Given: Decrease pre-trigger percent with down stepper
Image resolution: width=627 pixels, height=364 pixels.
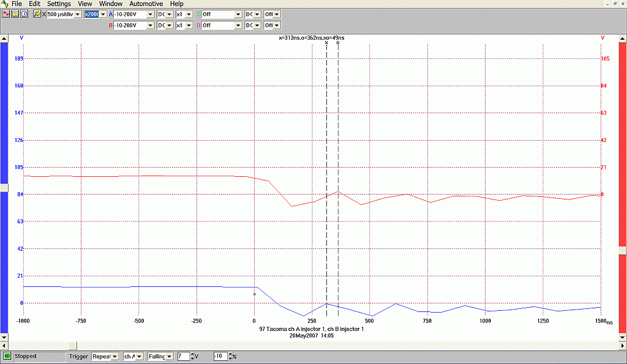Looking at the screenshot, I should coord(230,358).
